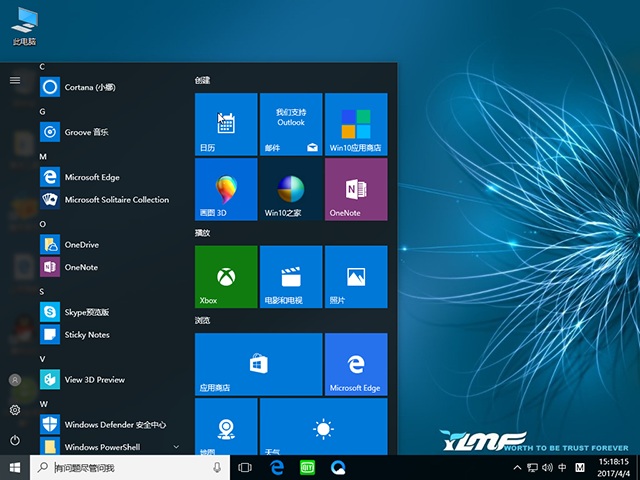Open the Photos tile
Image resolution: width=640 pixels, height=480 pixels.
(356, 276)
